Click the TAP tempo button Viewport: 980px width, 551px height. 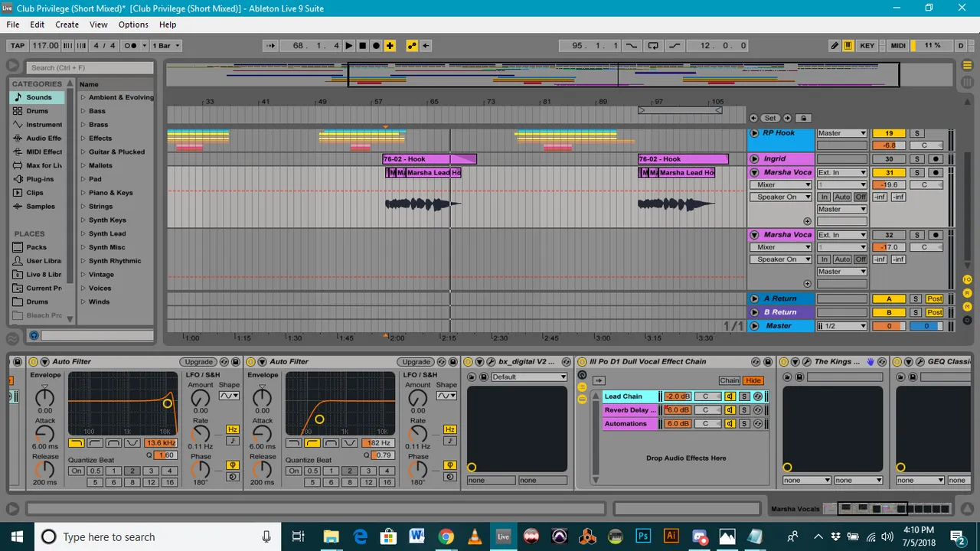(x=18, y=46)
